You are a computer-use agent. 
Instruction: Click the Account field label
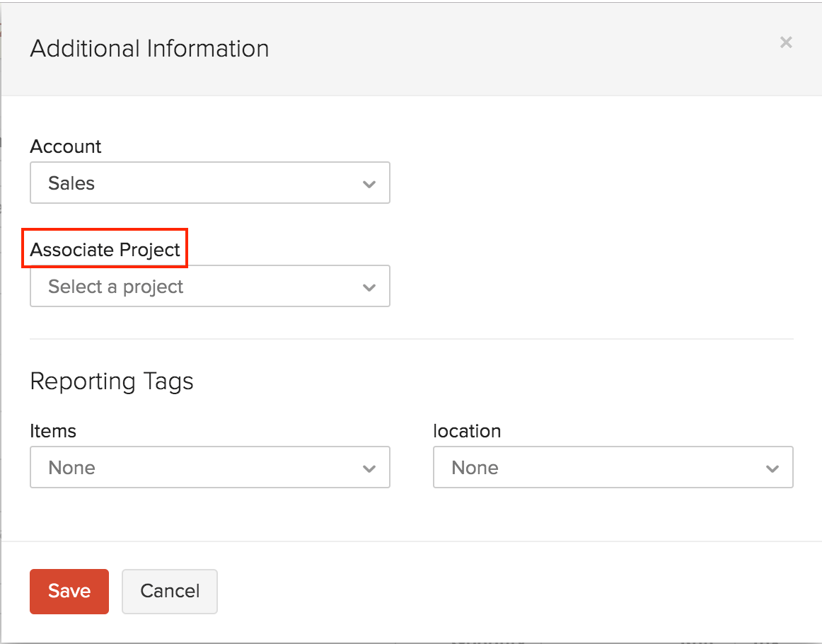(66, 146)
